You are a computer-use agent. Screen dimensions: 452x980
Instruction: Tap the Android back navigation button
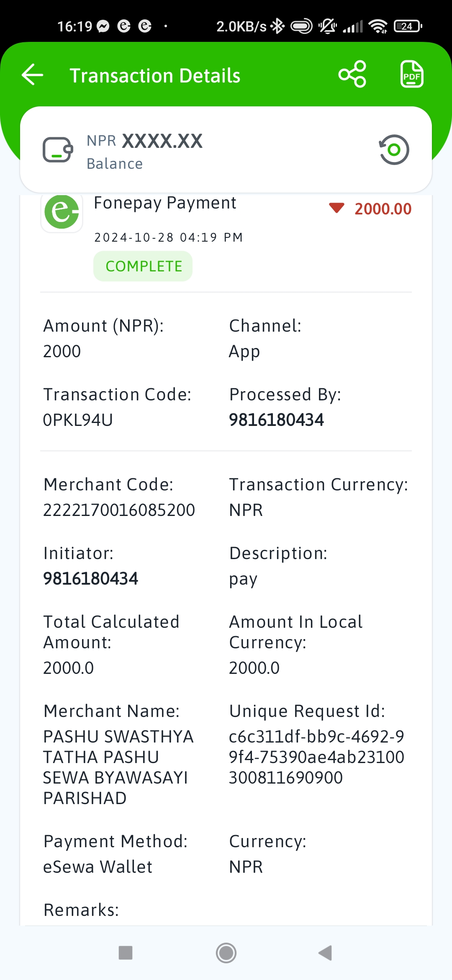coord(325,953)
